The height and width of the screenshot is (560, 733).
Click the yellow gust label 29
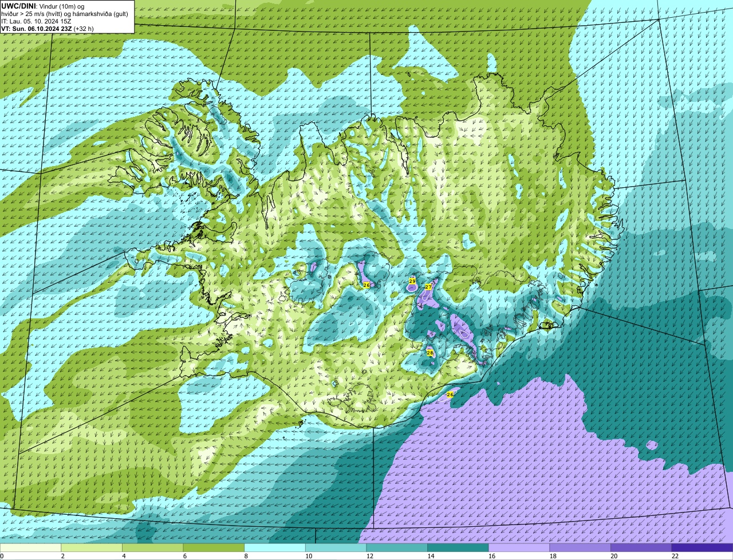pyautogui.click(x=412, y=281)
